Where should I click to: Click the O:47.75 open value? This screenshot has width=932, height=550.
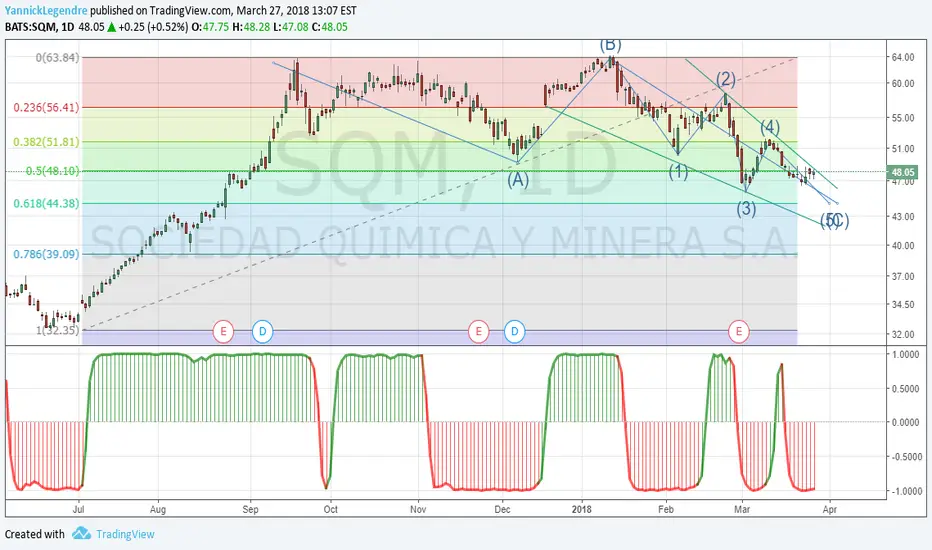coord(210,27)
